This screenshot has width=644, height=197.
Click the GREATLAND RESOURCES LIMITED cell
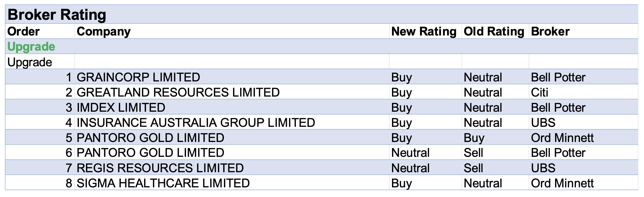178,92
